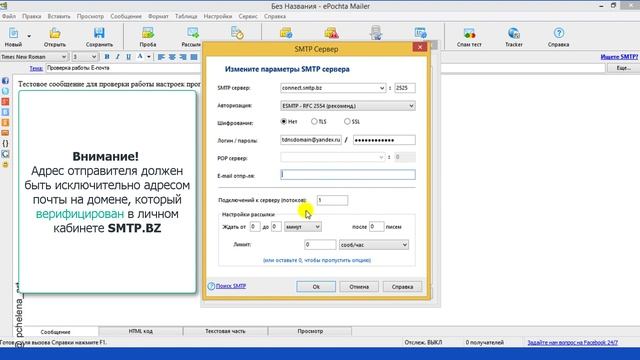Click the Facebook 24/7 question link
The height and width of the screenshot is (360, 640).
point(572,342)
